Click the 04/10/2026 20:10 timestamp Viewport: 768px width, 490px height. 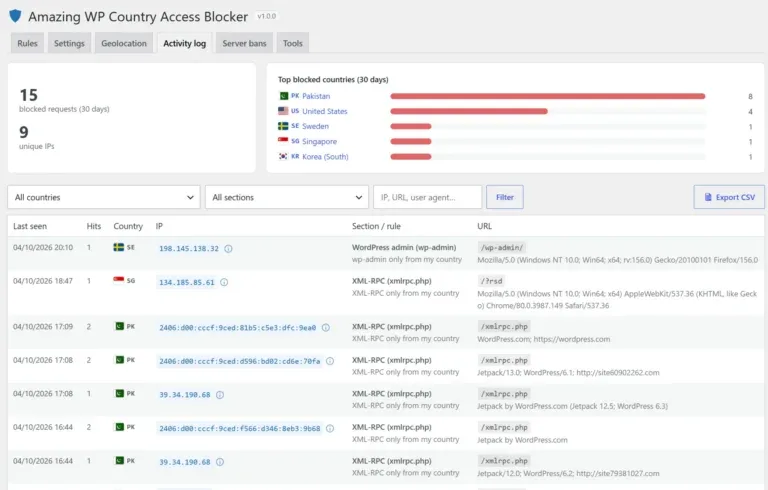pos(43,247)
